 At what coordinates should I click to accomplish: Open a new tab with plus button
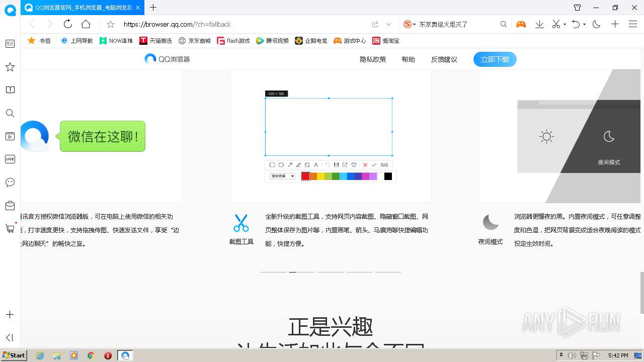coord(153,8)
